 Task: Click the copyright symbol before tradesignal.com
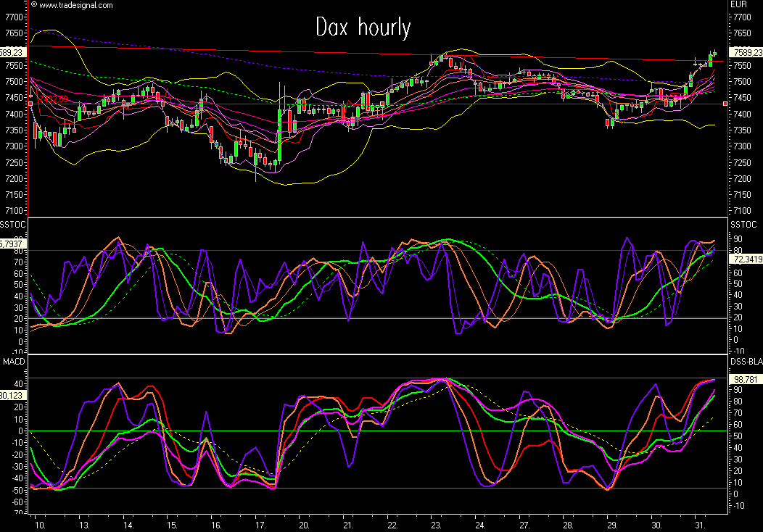pyautogui.click(x=33, y=5)
